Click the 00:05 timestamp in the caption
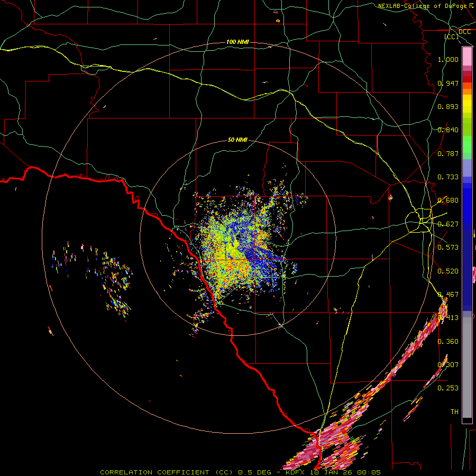The height and width of the screenshot is (476, 476). (369, 472)
